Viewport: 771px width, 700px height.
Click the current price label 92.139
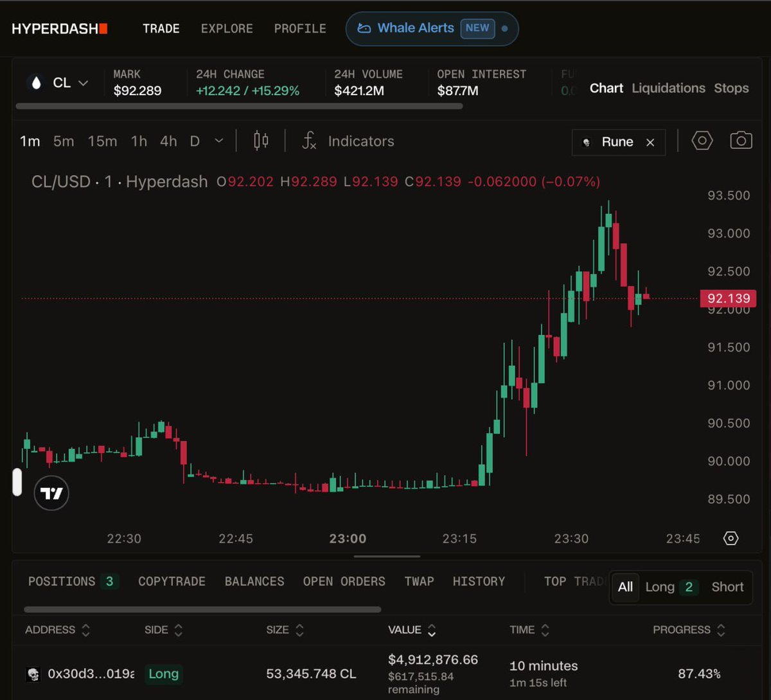[728, 298]
